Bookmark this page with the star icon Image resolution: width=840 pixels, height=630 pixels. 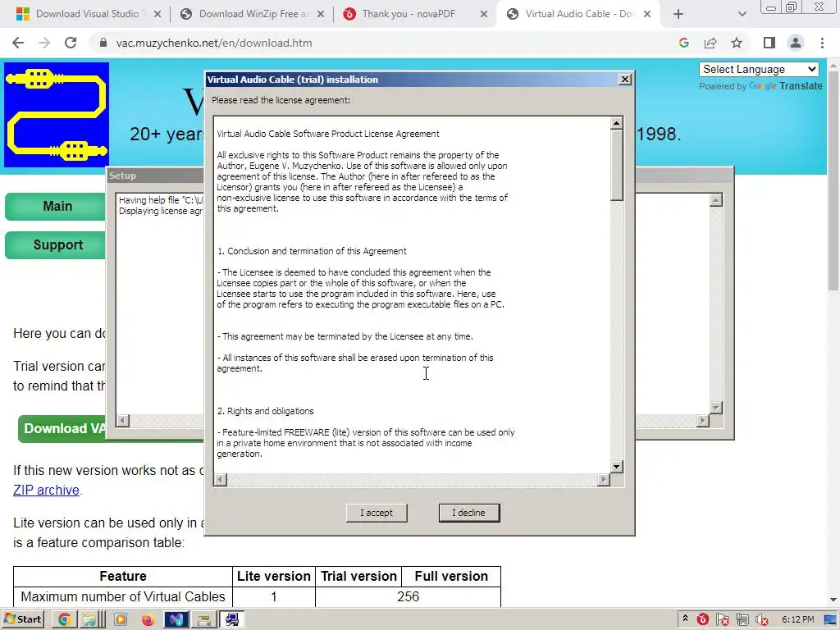(737, 43)
